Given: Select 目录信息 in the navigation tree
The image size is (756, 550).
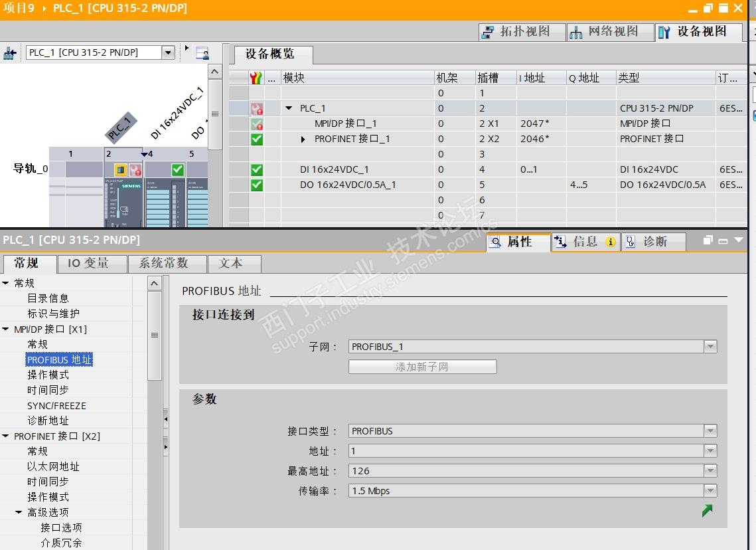Looking at the screenshot, I should coord(48,299).
